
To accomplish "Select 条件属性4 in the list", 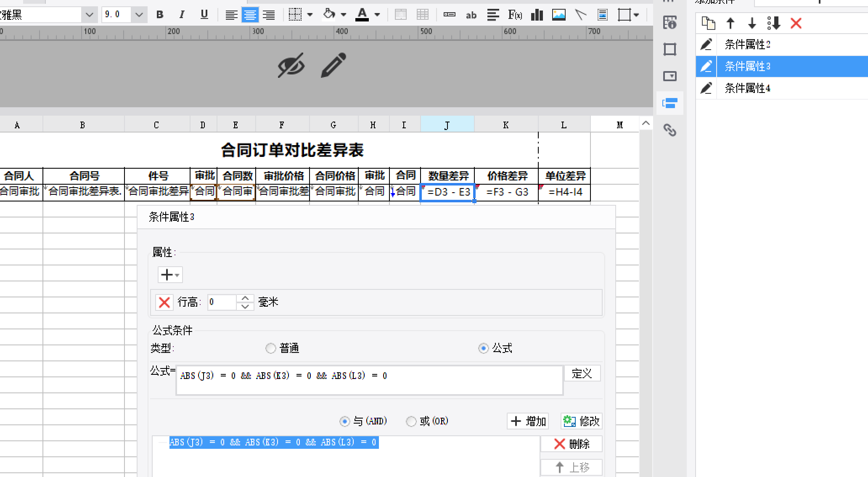I will pyautogui.click(x=781, y=88).
